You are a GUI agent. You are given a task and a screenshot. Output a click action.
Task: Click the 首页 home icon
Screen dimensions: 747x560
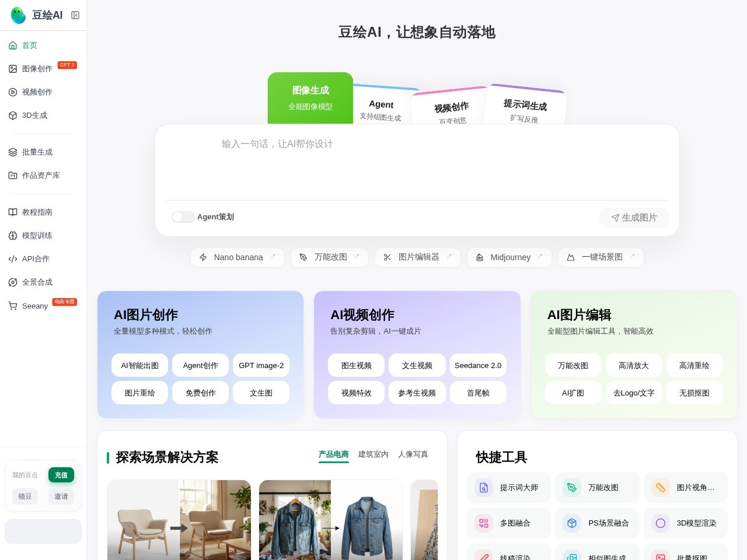coord(13,45)
